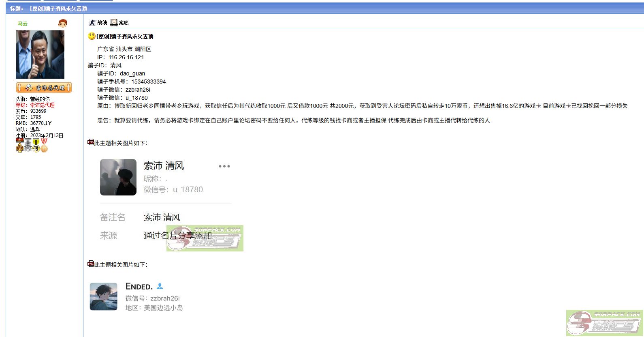
Task: Open the three-dot menu on 索沛 清风 card
Action: pyautogui.click(x=224, y=166)
